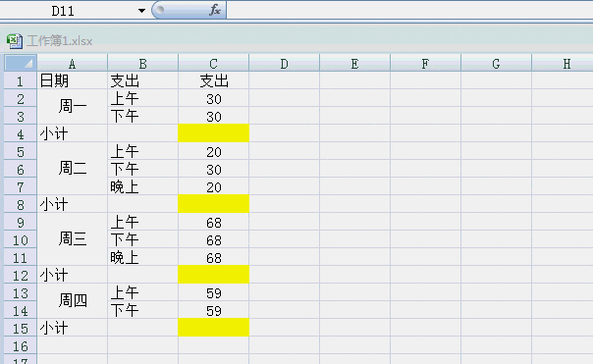Select row 12 header
Image resolution: width=593 pixels, height=364 pixels.
[x=21, y=275]
